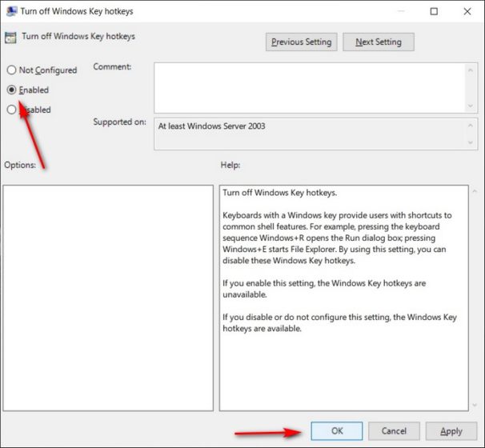Click the Supported on scroll down arrow
The image size is (485, 448).
(x=469, y=143)
